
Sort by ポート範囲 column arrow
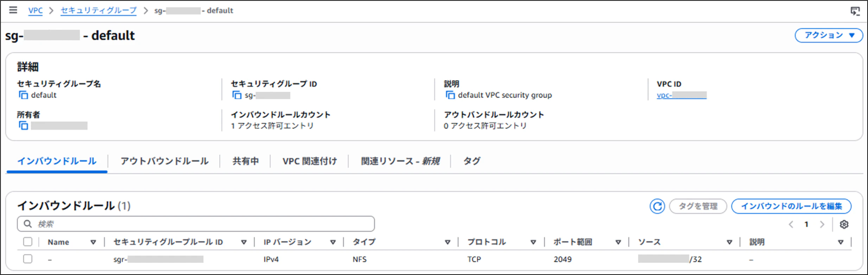(618, 242)
